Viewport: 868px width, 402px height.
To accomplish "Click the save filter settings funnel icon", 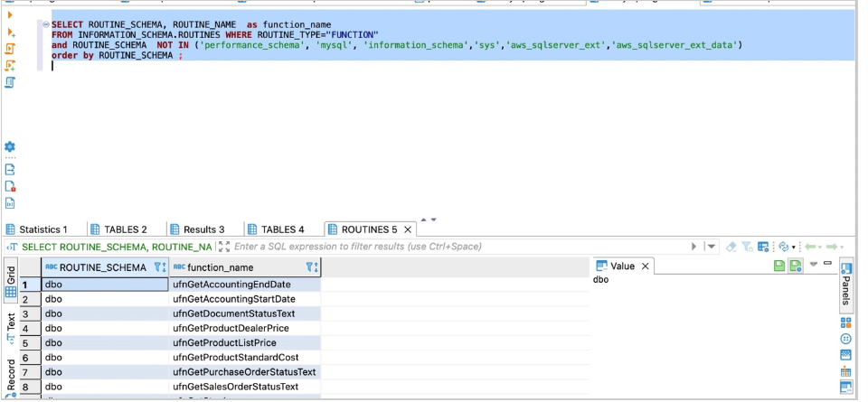I will 747,247.
